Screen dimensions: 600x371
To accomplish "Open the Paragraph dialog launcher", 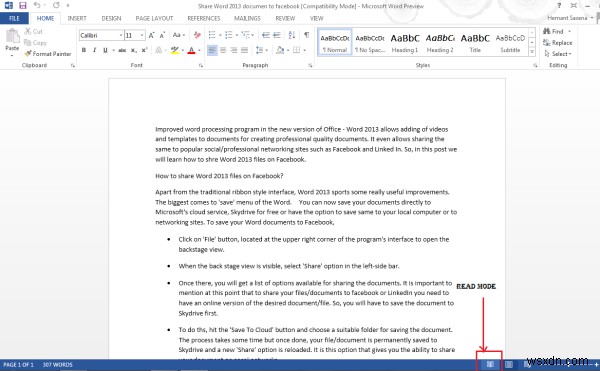I will 310,66.
